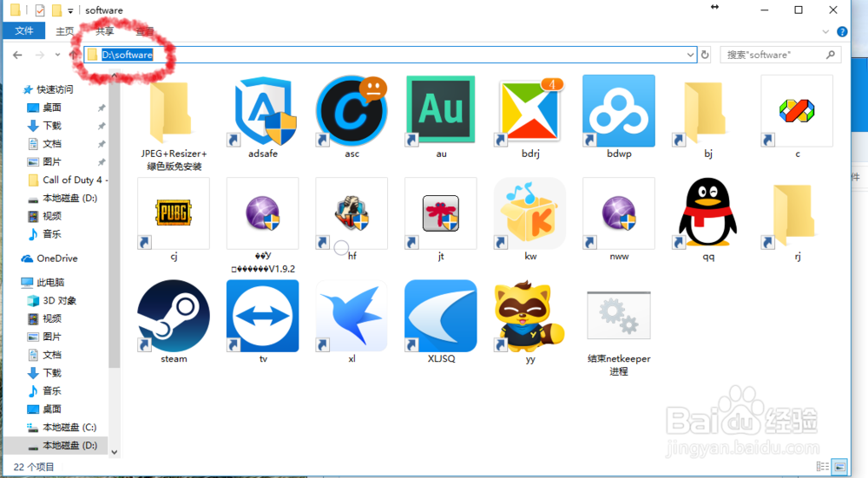Viewport: 868px width, 478px height.
Task: Click the navigation pane scrollbar thumb
Action: (114, 224)
